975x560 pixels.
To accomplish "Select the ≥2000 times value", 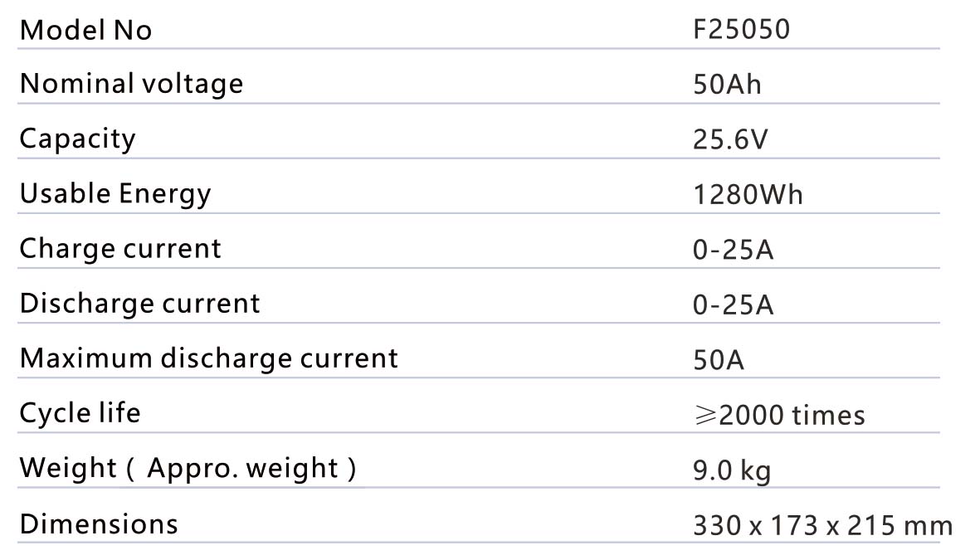I will point(778,415).
